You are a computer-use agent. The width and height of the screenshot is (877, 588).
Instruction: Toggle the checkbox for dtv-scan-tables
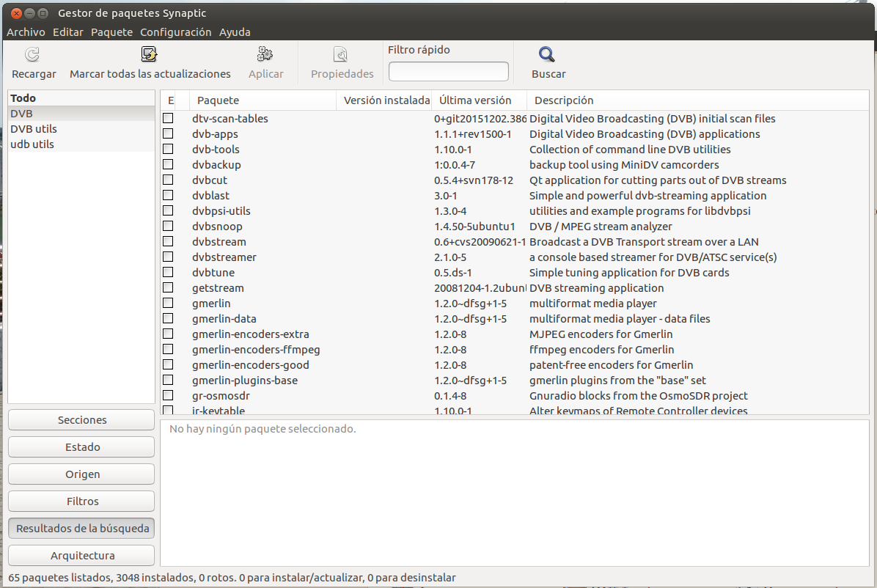pos(168,119)
